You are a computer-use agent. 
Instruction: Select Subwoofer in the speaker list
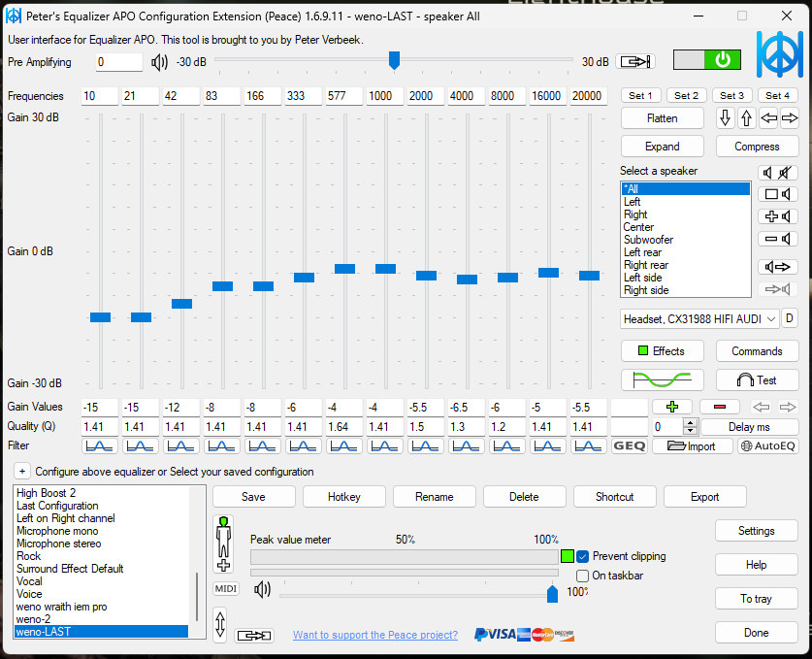pyautogui.click(x=648, y=240)
